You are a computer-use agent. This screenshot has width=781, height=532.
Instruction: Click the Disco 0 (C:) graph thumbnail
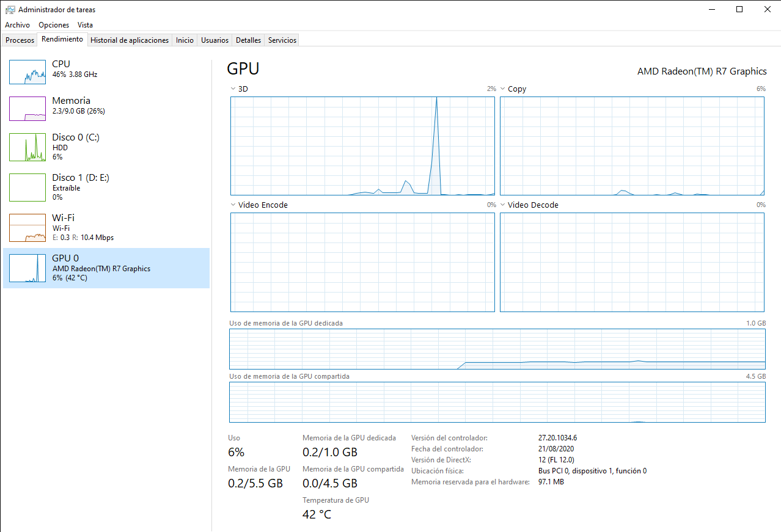28,147
